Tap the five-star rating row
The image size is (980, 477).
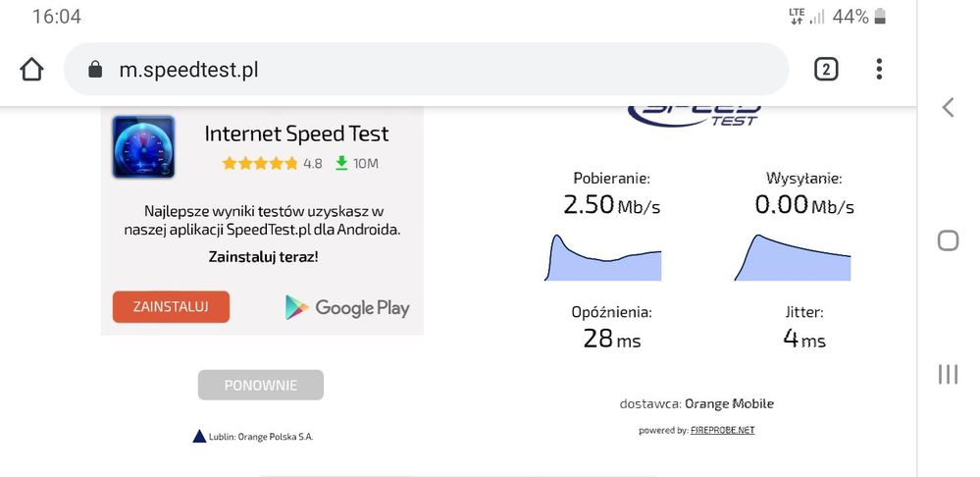pyautogui.click(x=260, y=163)
